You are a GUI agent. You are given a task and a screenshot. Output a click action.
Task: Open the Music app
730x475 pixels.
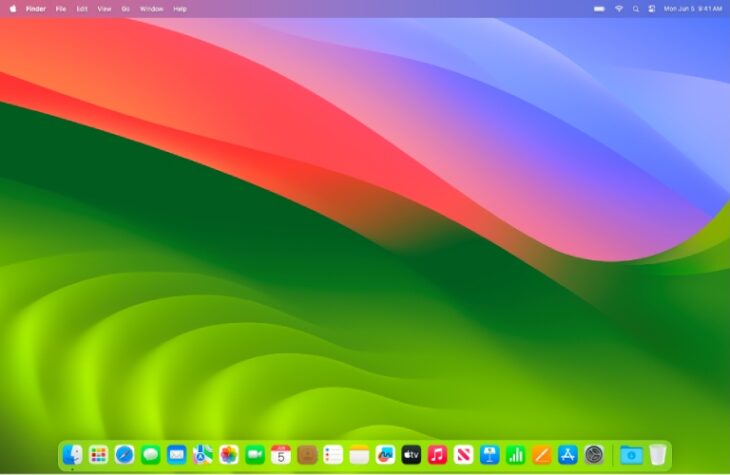(437, 455)
